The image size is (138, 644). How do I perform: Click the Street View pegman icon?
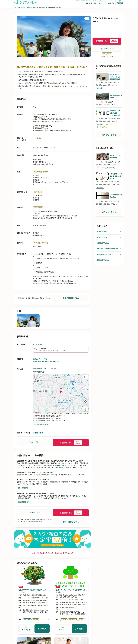pyautogui.click(x=85, y=409)
